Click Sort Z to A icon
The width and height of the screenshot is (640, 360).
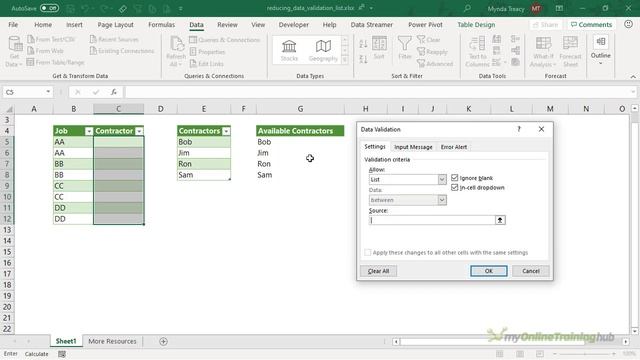pyautogui.click(x=363, y=59)
